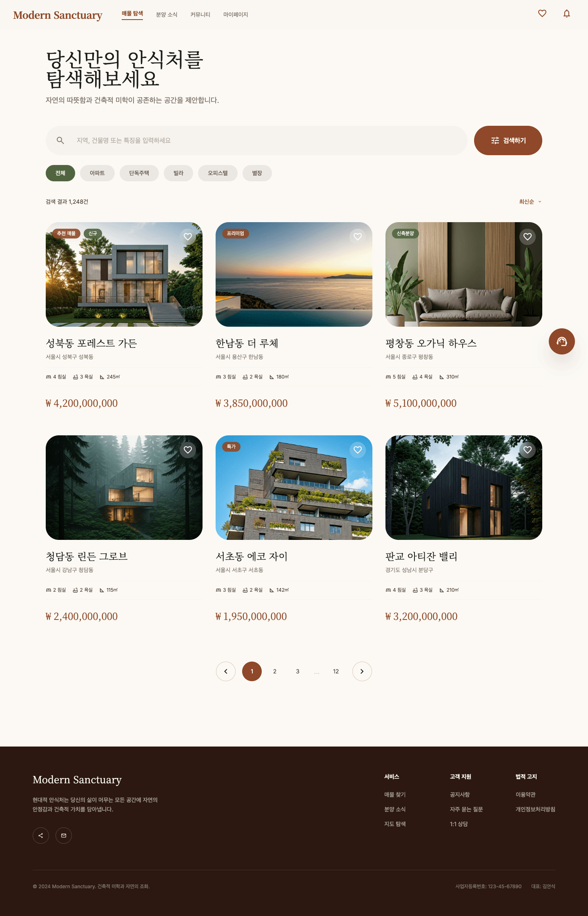Go to previous page arrow
Viewport: 588px width, 916px height.
click(226, 671)
